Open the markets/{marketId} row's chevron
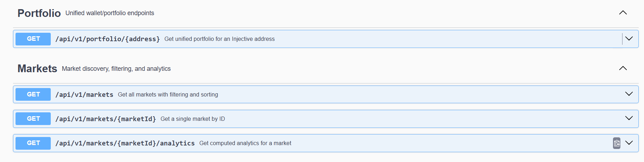This screenshot has height=162, width=644. coord(629,118)
